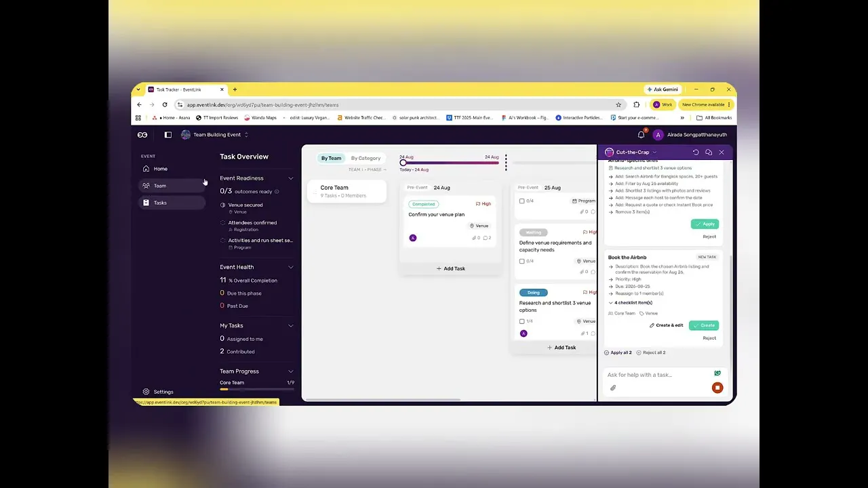This screenshot has width=868, height=488.
Task: Toggle the 0/4 checklist box on Program card
Action: point(522,201)
